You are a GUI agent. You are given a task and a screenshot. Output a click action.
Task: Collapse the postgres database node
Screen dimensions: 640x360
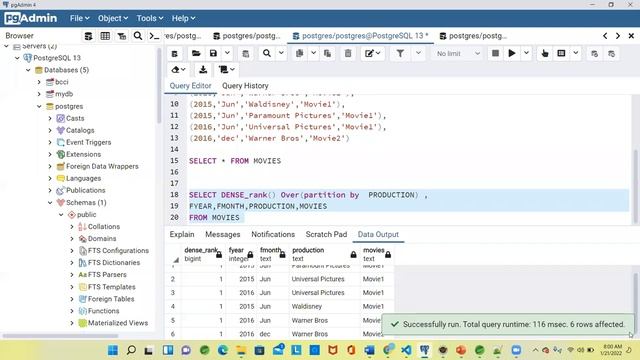(x=39, y=106)
